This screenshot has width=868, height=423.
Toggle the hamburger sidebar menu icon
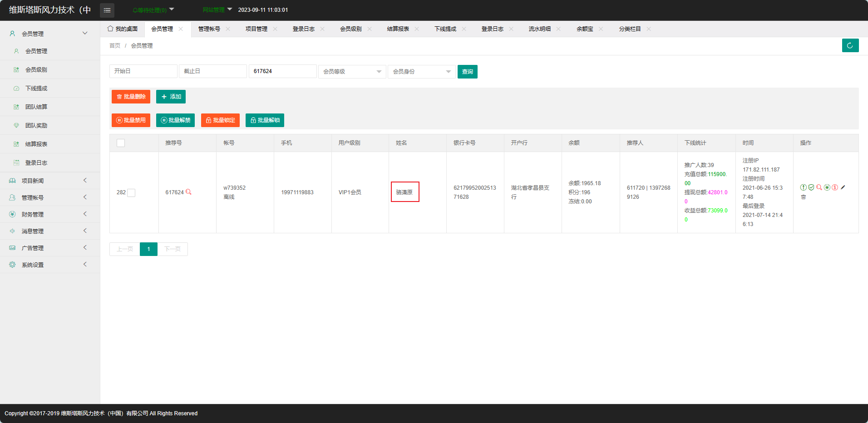click(x=107, y=10)
